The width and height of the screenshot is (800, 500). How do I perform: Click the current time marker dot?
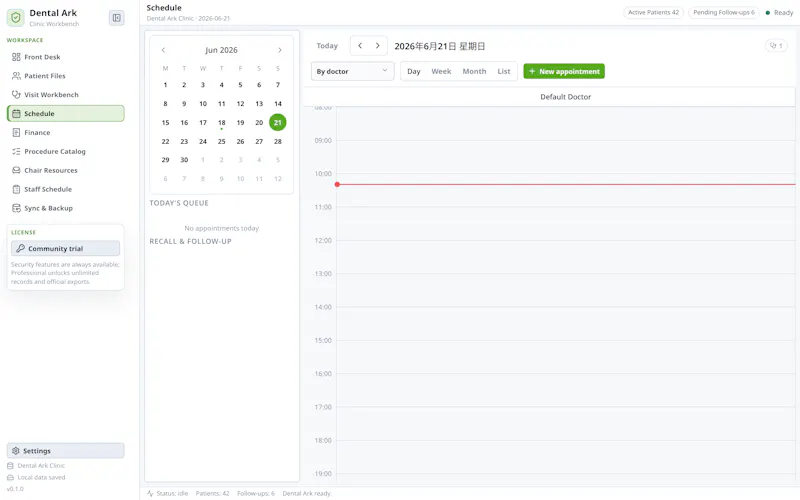[337, 185]
